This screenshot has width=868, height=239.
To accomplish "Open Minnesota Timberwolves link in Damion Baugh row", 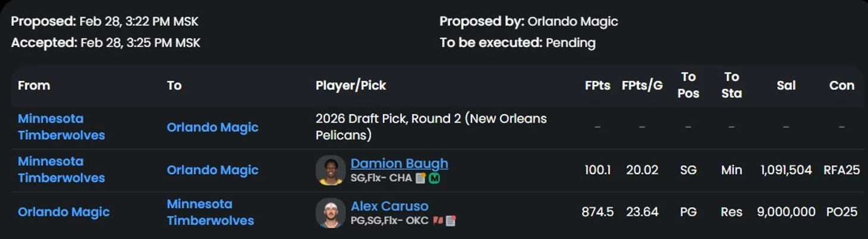I will [61, 169].
